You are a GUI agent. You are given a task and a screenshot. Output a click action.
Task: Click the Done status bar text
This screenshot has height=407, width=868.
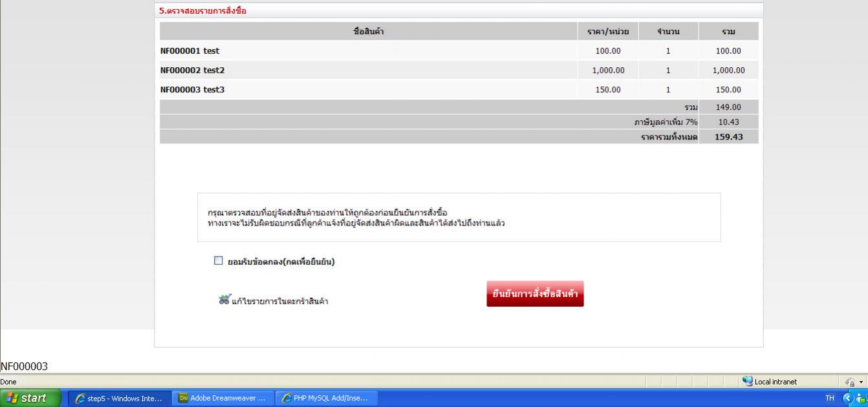pyautogui.click(x=8, y=382)
